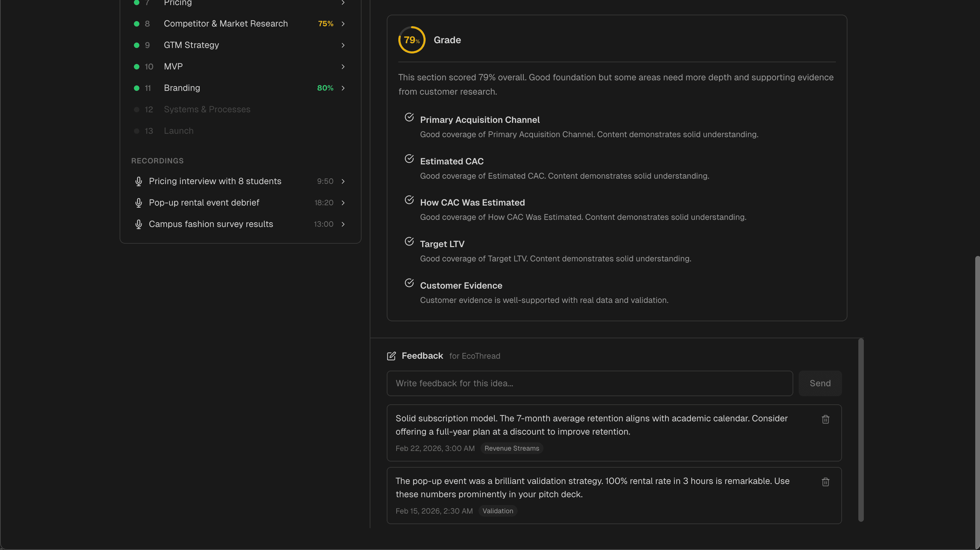
Task: Delete the Revenue Streams feedback comment
Action: [825, 419]
